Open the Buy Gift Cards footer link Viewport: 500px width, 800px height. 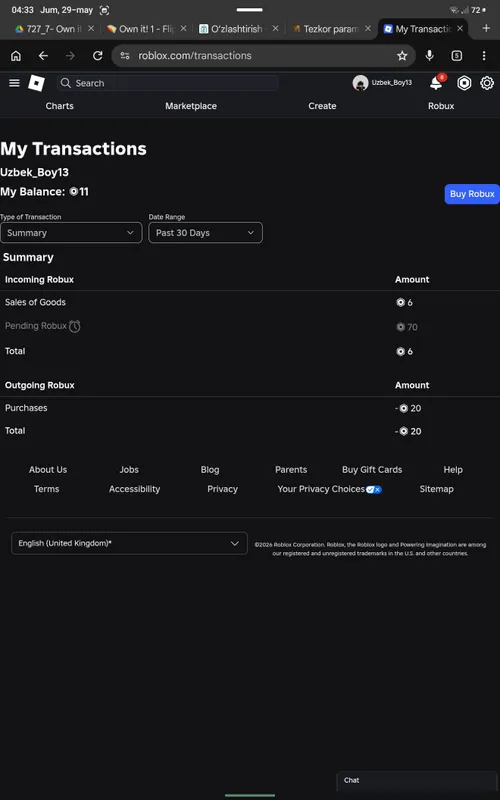click(372, 470)
